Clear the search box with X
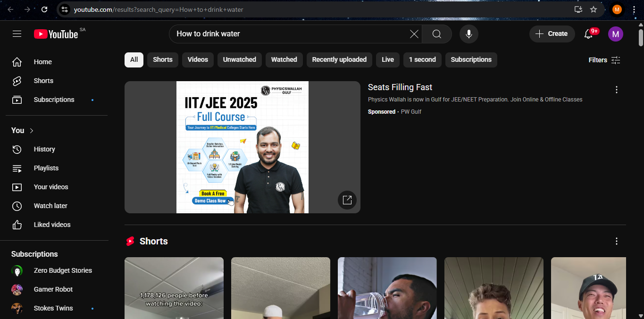Image resolution: width=644 pixels, height=319 pixels. (x=414, y=34)
